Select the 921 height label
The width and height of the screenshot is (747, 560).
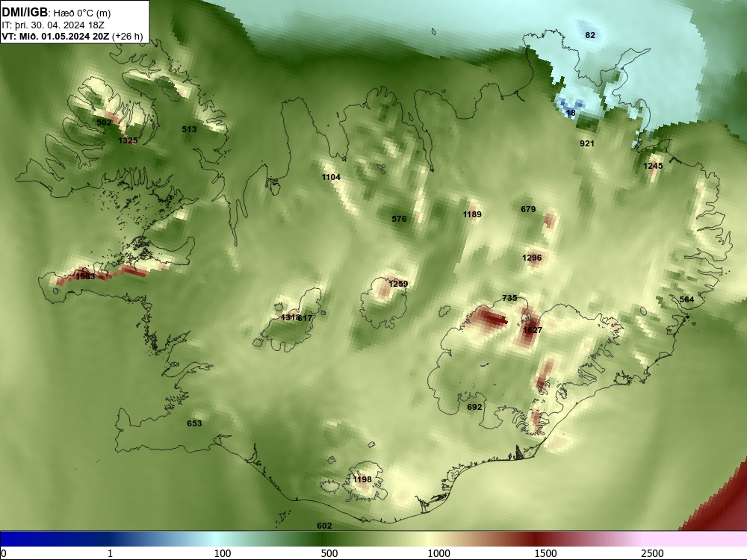click(587, 143)
